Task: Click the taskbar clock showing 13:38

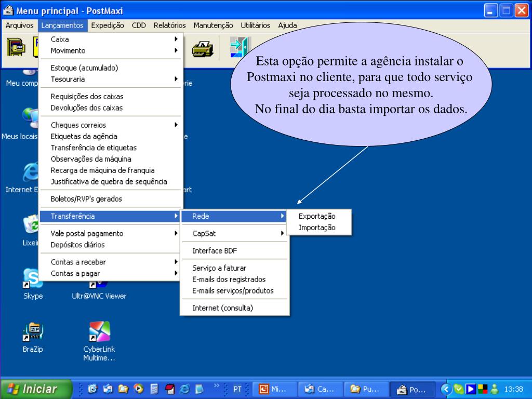Action: click(x=513, y=389)
